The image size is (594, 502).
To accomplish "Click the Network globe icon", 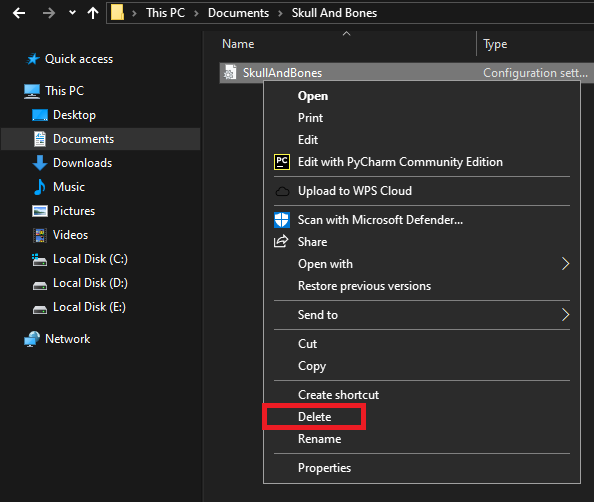I will click(32, 339).
